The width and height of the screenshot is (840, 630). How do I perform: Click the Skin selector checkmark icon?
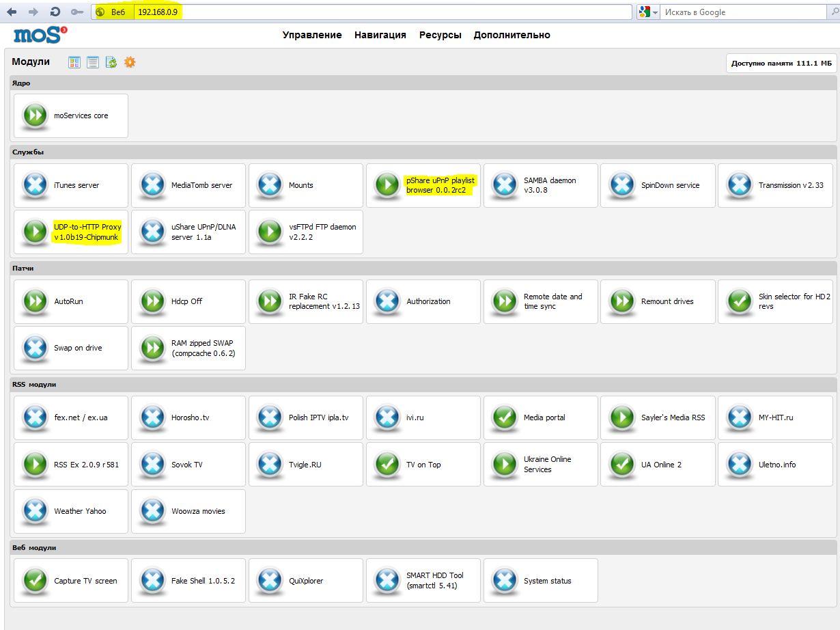pyautogui.click(x=740, y=301)
